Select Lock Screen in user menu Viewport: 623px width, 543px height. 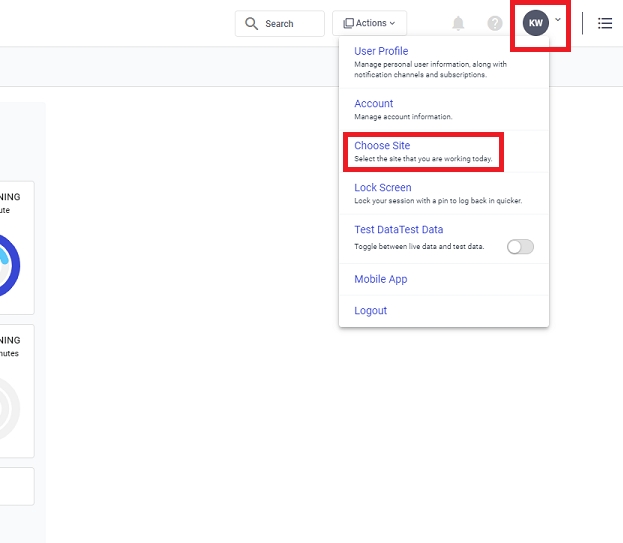click(383, 188)
